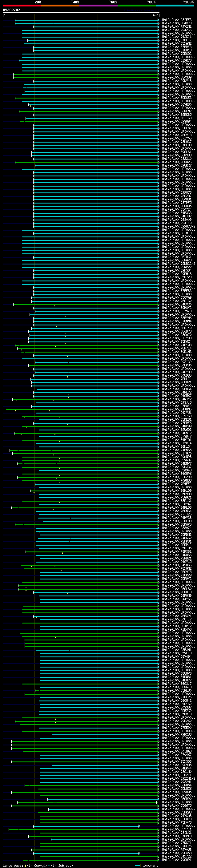Click the red 20% legend segment
The image size is (197, 868).
22,6
